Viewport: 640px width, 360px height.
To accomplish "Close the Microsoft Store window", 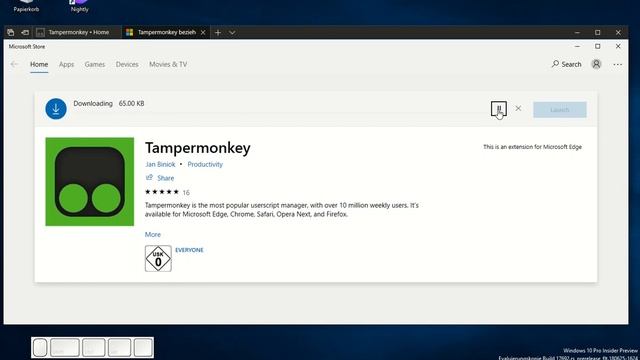I will pyautogui.click(x=618, y=47).
